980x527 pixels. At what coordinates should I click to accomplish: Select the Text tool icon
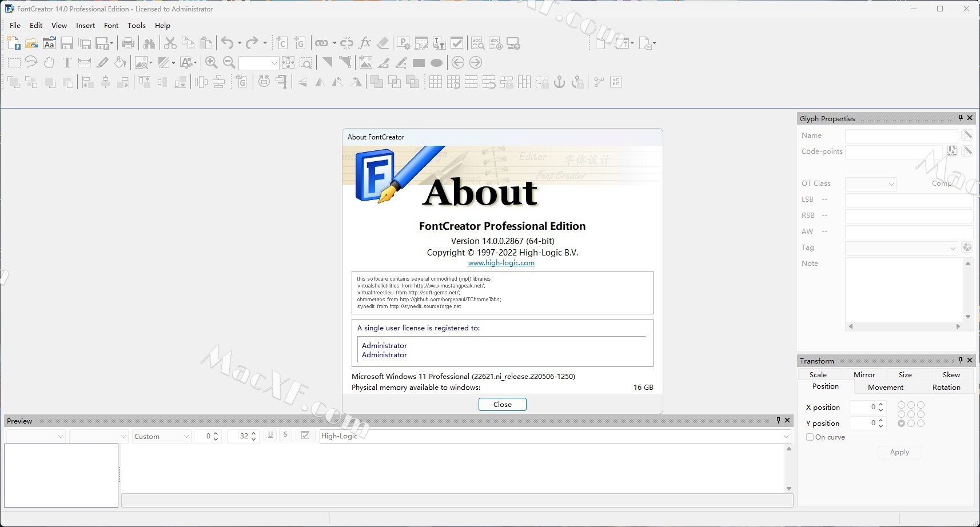click(x=67, y=63)
